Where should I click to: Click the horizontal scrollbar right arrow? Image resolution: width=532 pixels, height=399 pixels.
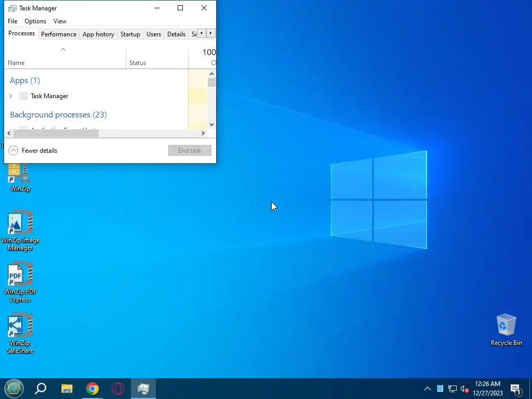coord(203,134)
